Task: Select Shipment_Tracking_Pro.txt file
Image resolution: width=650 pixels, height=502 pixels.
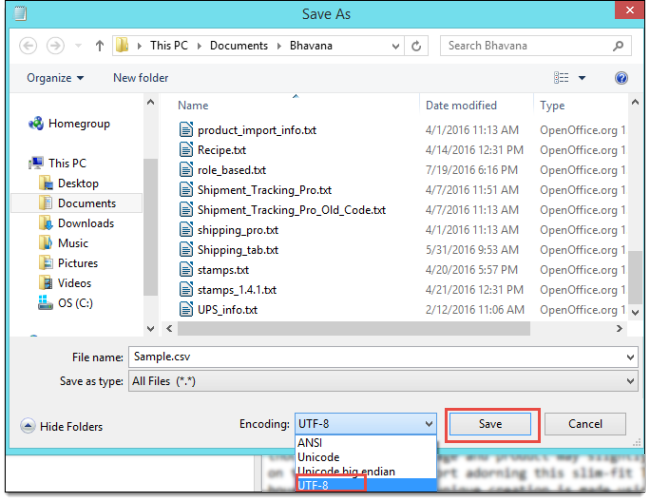Action: point(264,190)
